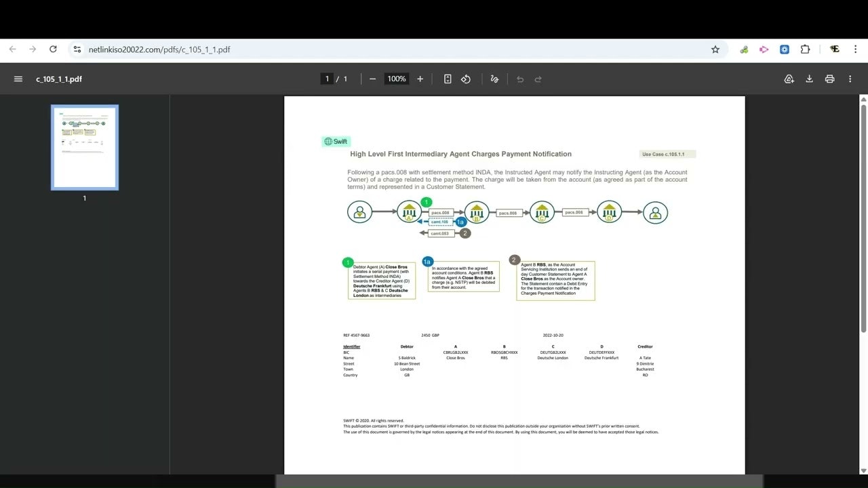Open PDF viewer More actions menu
This screenshot has width=868, height=488.
[850, 79]
